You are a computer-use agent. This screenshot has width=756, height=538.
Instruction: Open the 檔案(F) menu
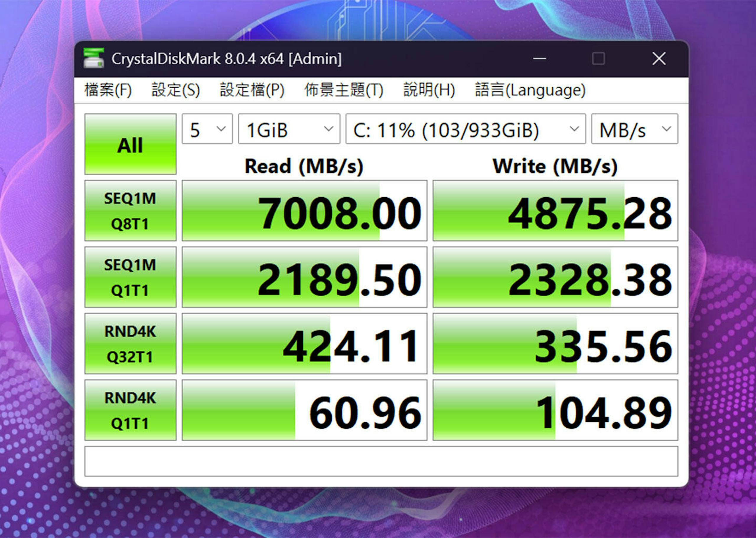[108, 90]
